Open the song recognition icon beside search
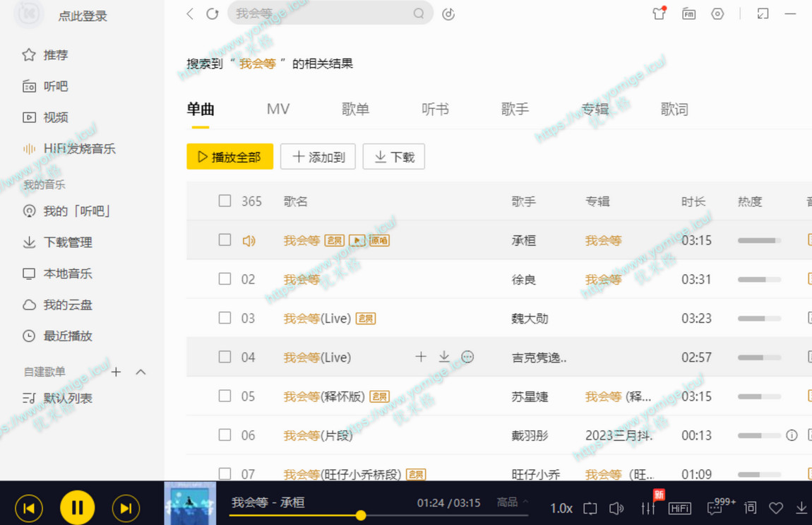Viewport: 812px width, 525px height. [448, 13]
